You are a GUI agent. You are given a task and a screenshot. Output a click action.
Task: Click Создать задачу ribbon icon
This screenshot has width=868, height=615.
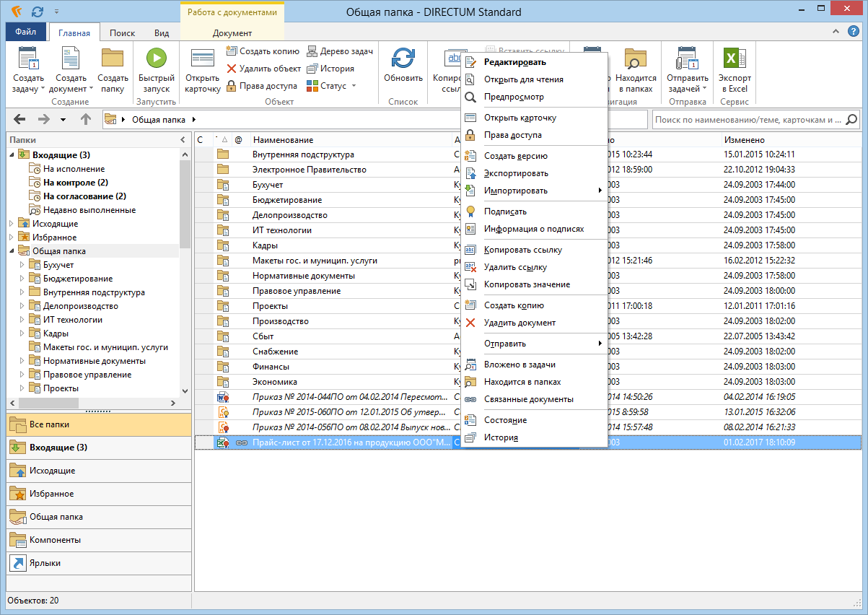click(x=27, y=58)
